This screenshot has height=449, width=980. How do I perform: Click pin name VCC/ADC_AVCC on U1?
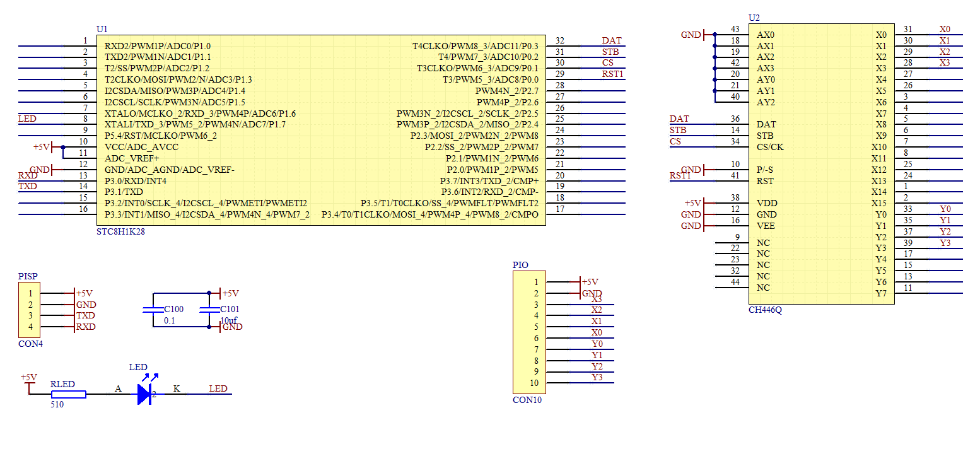pyautogui.click(x=141, y=147)
